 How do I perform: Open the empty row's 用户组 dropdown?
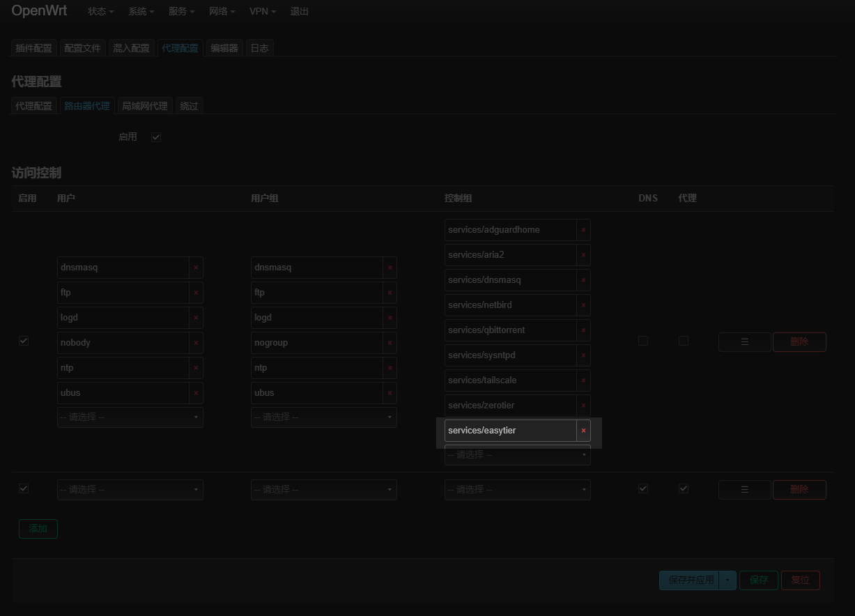click(x=324, y=490)
